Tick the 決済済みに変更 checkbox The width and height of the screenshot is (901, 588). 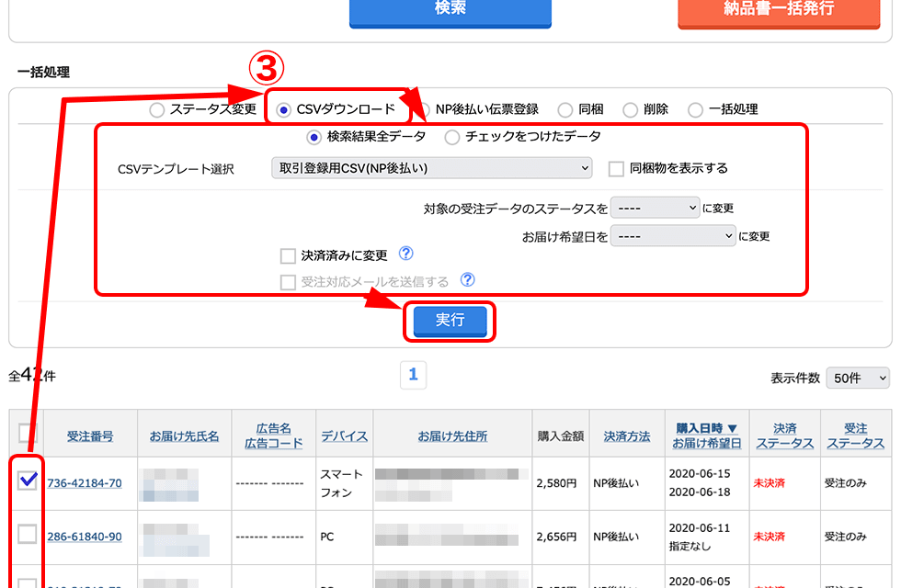pos(288,256)
